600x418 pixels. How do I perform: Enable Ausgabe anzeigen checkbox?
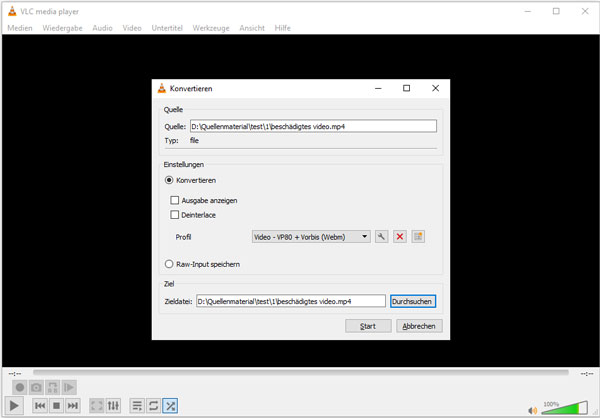point(174,200)
